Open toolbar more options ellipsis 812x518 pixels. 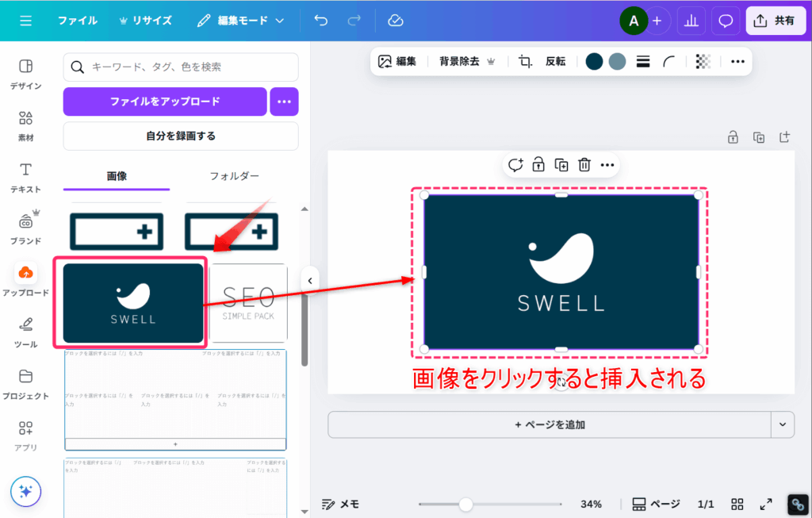737,62
